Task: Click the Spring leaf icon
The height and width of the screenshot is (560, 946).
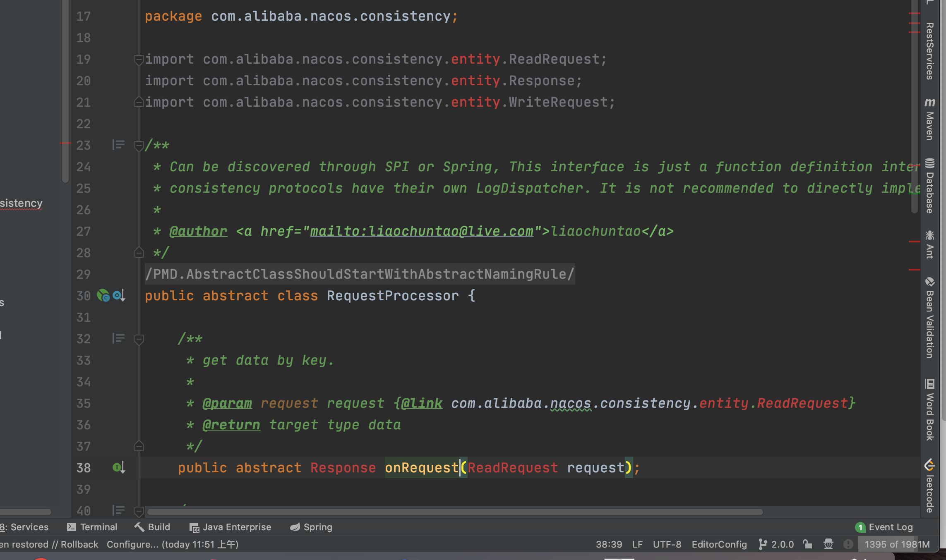Action: point(295,527)
